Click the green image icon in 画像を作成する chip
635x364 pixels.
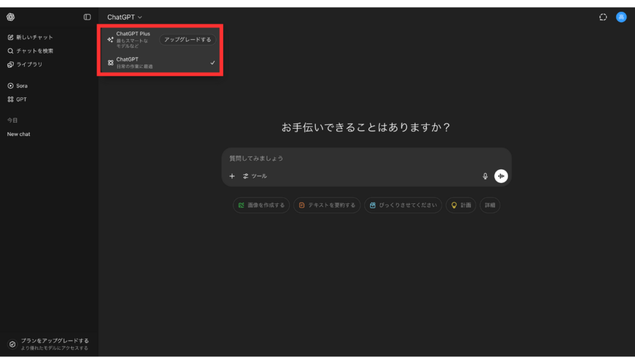point(241,205)
